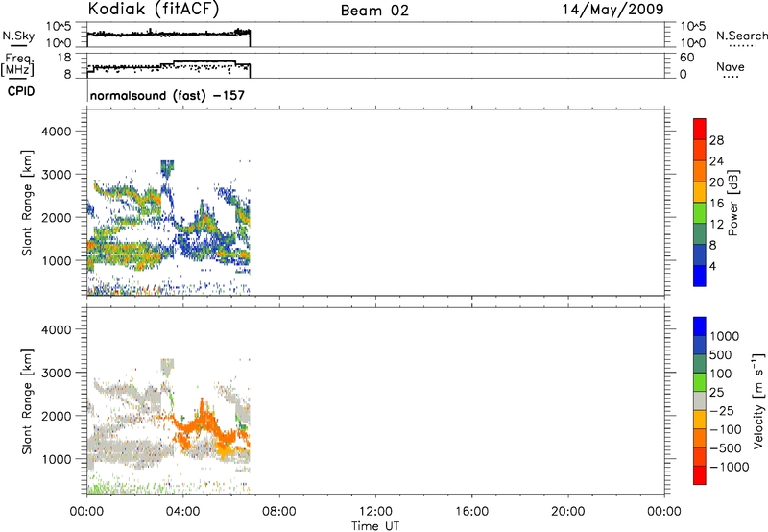Click '4000' on the power panel axis
The height and width of the screenshot is (532, 768).
click(56, 132)
